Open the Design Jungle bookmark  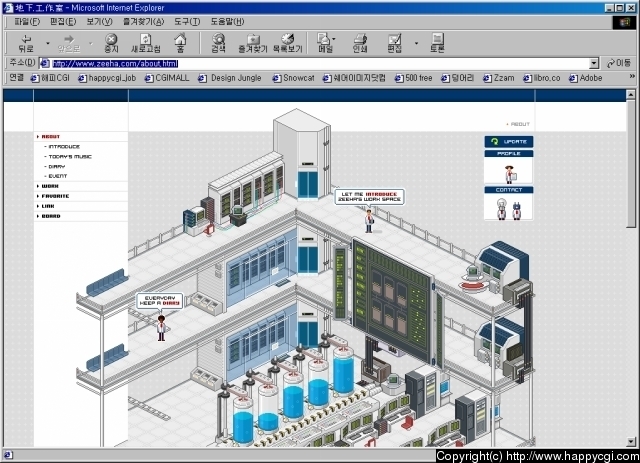pyautogui.click(x=230, y=78)
